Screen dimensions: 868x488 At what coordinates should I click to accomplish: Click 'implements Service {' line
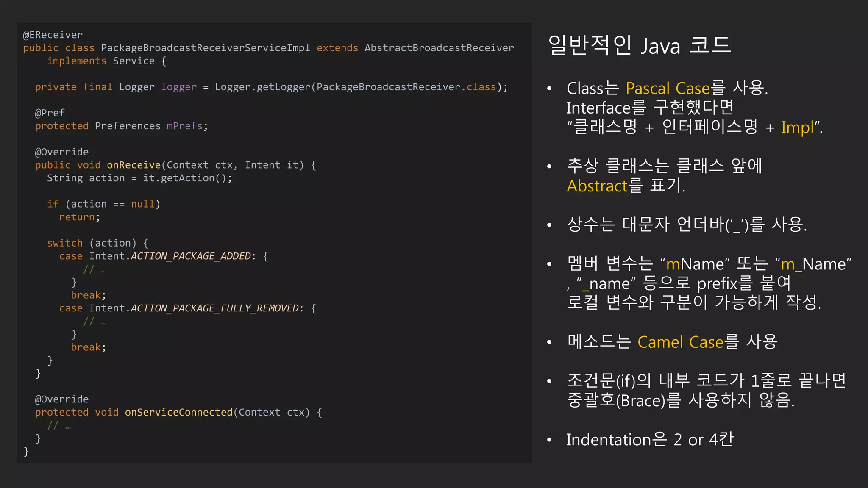coord(107,61)
